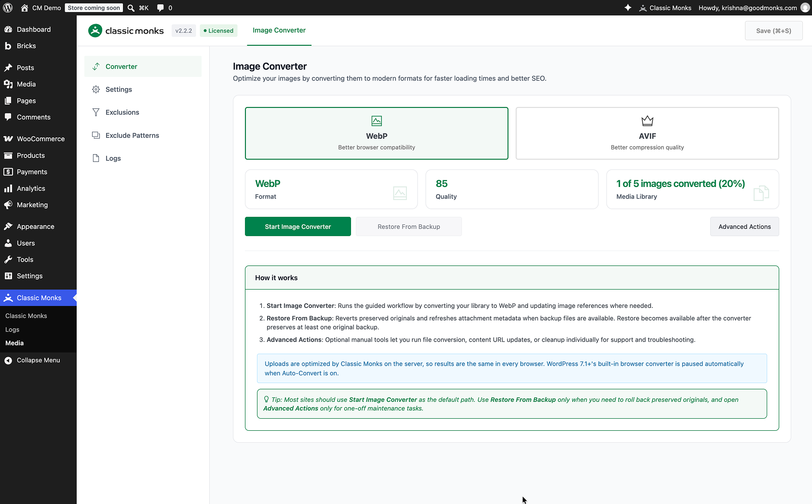Viewport: 812px width, 504px height.
Task: Open Classic Monks in the admin bar
Action: click(x=665, y=8)
